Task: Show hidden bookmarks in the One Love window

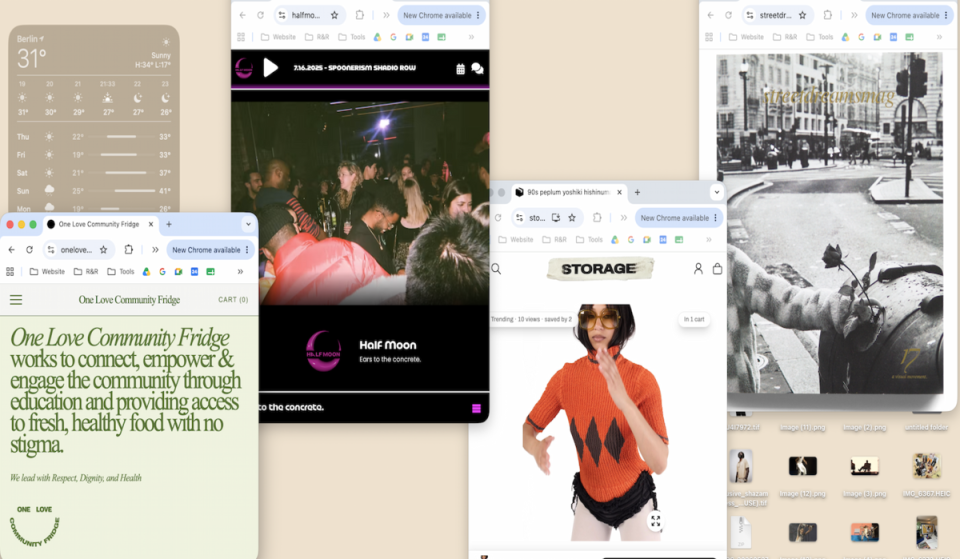Action: pyautogui.click(x=240, y=271)
